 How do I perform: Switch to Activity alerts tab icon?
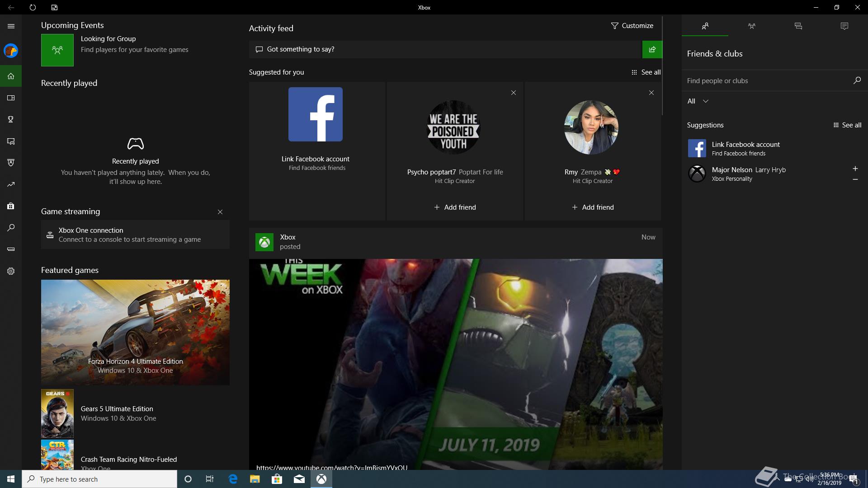tap(844, 26)
